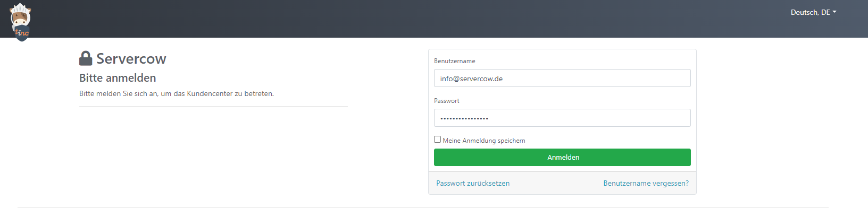Click the padlock icon beside Servercow

coord(86,58)
